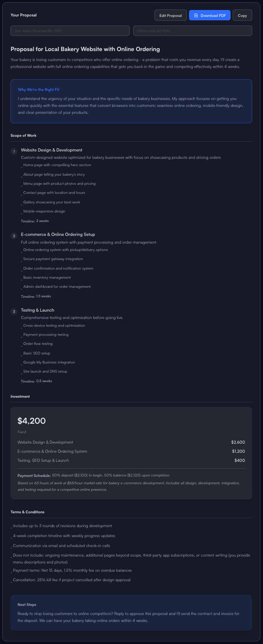The height and width of the screenshot is (644, 263).
Task: Click the Terms & Conditions heading
Action: click(27, 512)
